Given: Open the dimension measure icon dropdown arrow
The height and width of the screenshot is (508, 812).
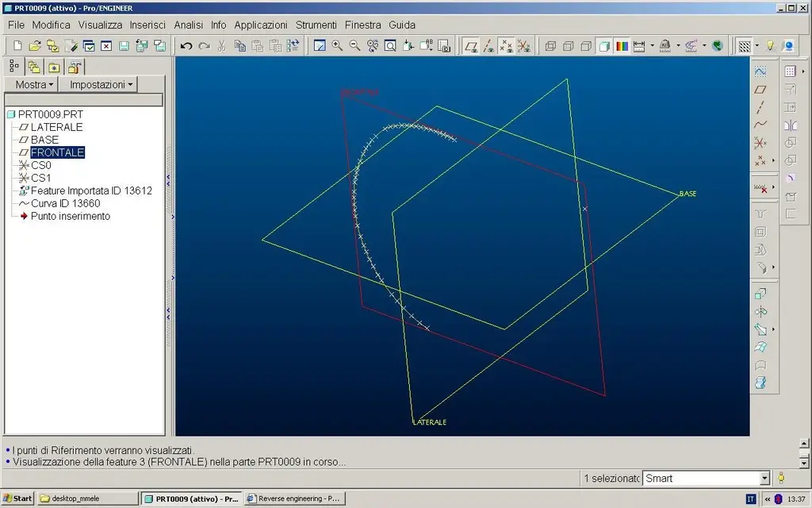Looking at the screenshot, I should click(x=652, y=45).
